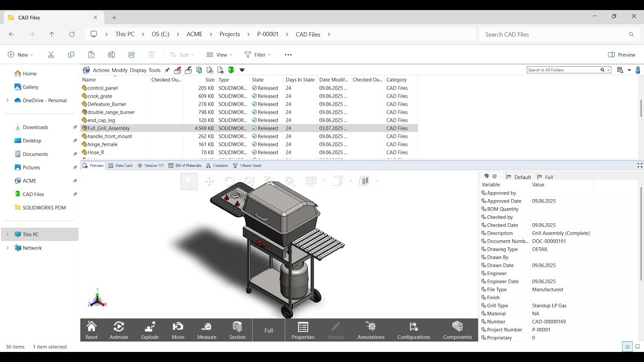Activate the Measure tool
Image resolution: width=644 pixels, height=362 pixels.
207,330
